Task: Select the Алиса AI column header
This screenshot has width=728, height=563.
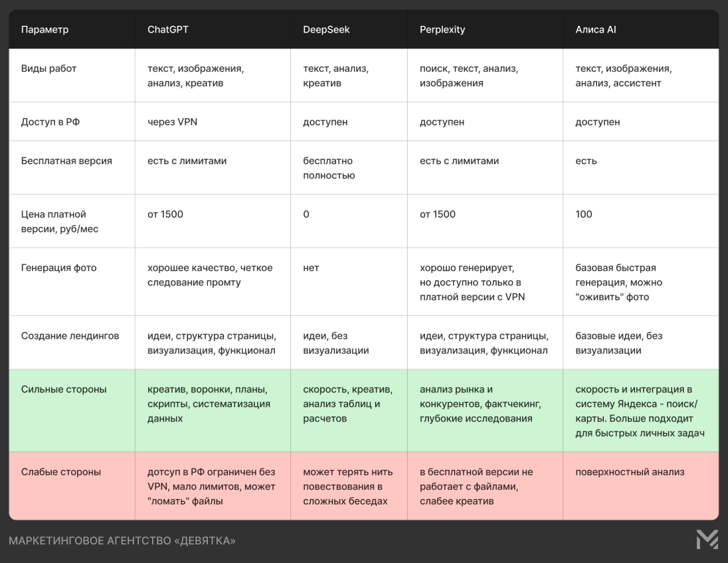Action: 596,30
